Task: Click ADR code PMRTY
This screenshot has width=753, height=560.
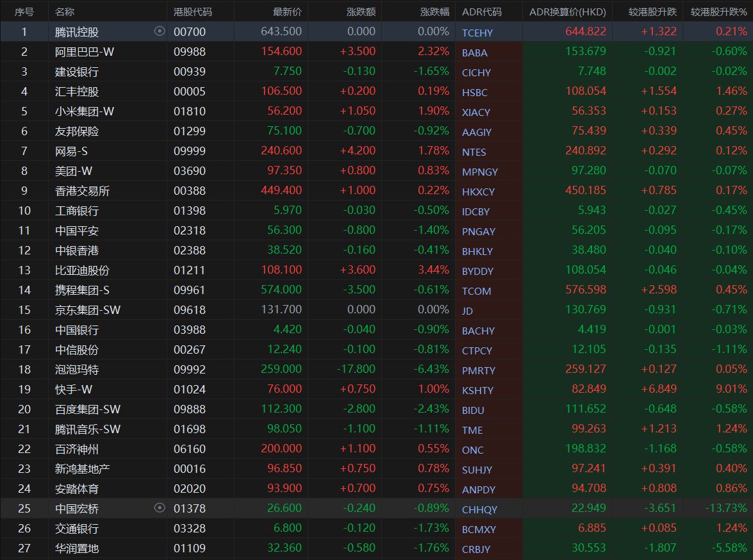Action: [478, 370]
